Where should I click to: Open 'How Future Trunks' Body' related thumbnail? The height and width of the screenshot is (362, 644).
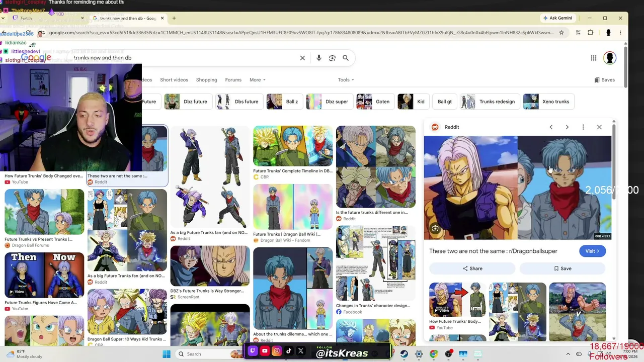[457, 300]
